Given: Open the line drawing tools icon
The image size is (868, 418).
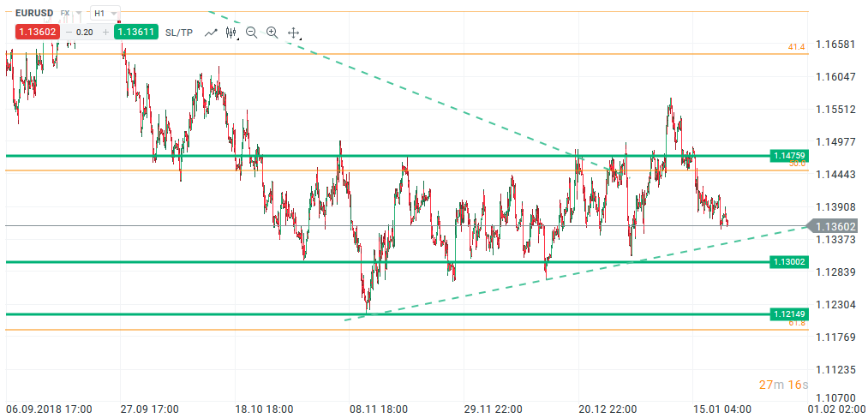Looking at the screenshot, I should [x=211, y=33].
